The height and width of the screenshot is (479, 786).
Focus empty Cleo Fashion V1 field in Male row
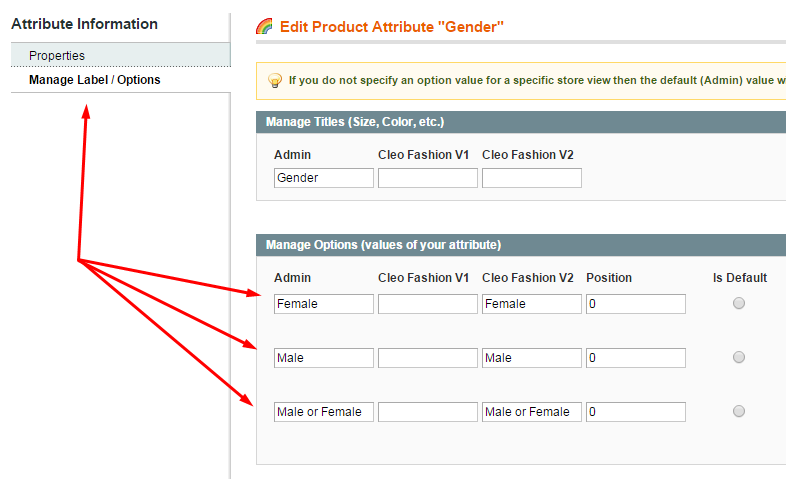[428, 358]
